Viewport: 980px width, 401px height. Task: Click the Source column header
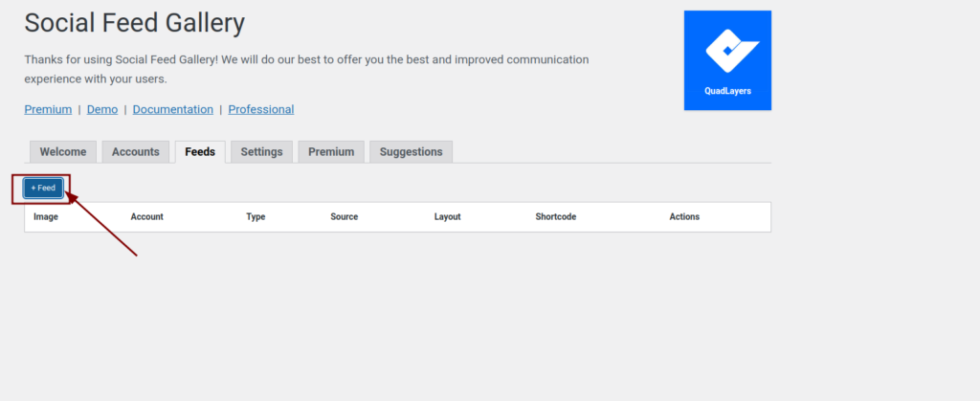pyautogui.click(x=344, y=217)
